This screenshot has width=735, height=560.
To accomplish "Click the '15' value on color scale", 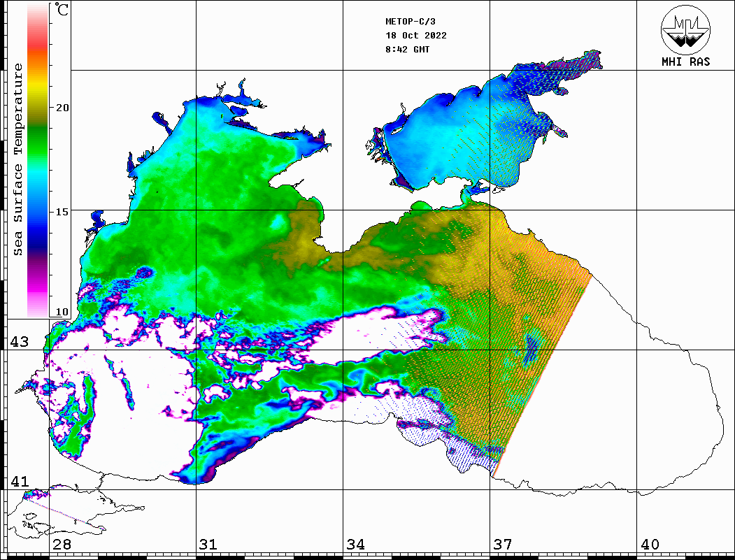I will tap(62, 212).
